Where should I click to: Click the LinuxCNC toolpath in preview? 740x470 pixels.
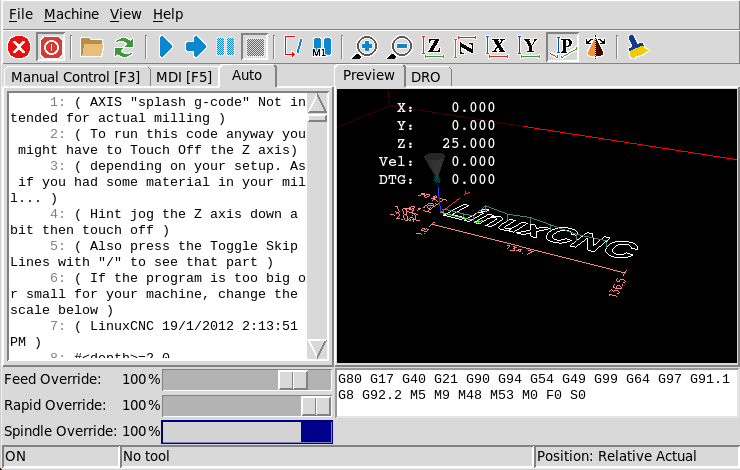point(538,230)
